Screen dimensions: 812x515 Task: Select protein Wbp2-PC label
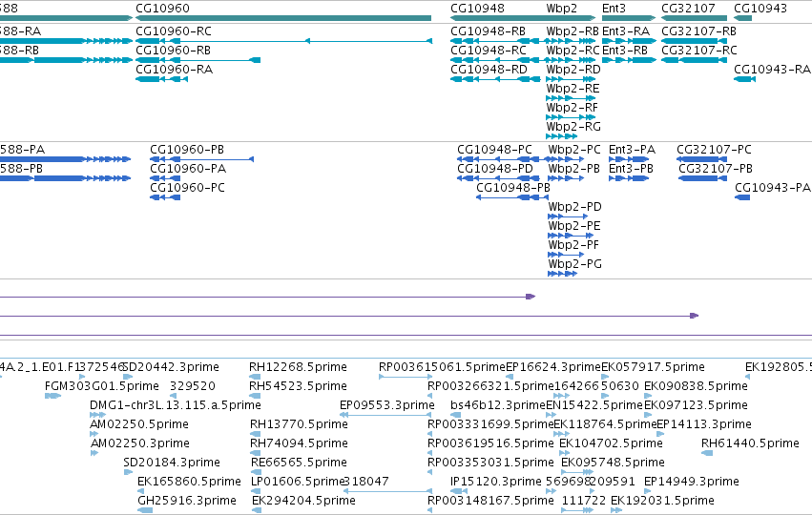[574, 150]
